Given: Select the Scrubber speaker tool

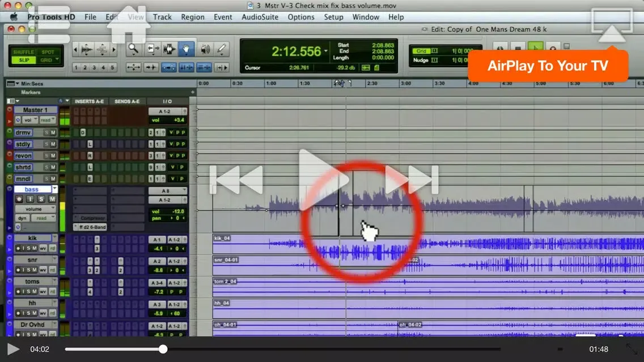Looking at the screenshot, I should pyautogui.click(x=205, y=49).
